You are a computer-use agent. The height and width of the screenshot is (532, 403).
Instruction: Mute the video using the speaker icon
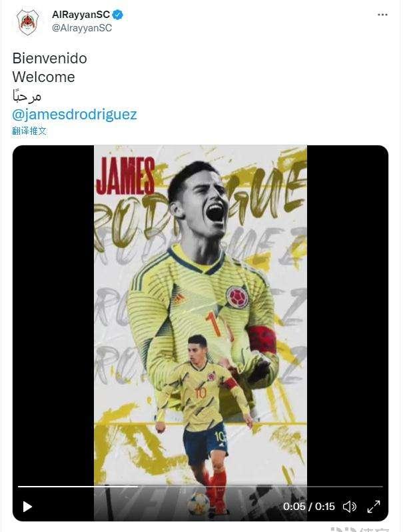pos(349,507)
